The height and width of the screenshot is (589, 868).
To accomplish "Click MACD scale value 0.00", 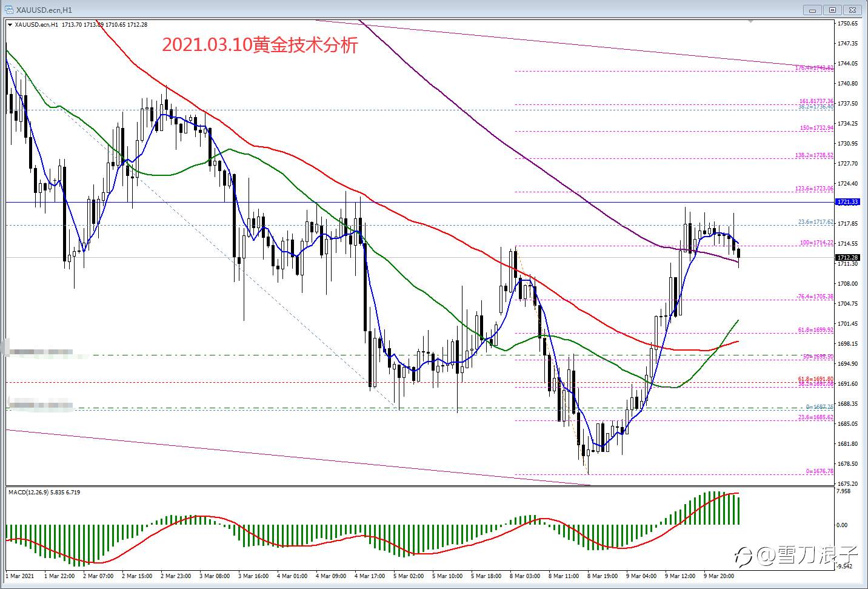I will (x=843, y=525).
